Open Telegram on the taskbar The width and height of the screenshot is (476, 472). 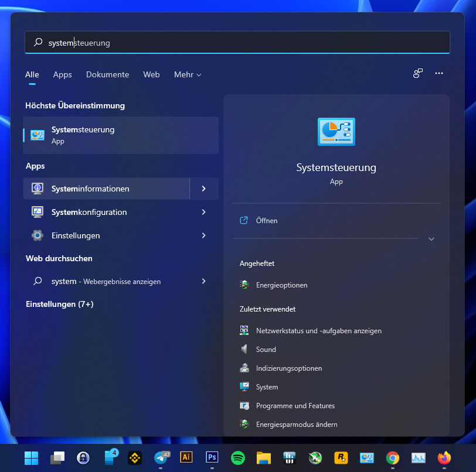[161, 458]
